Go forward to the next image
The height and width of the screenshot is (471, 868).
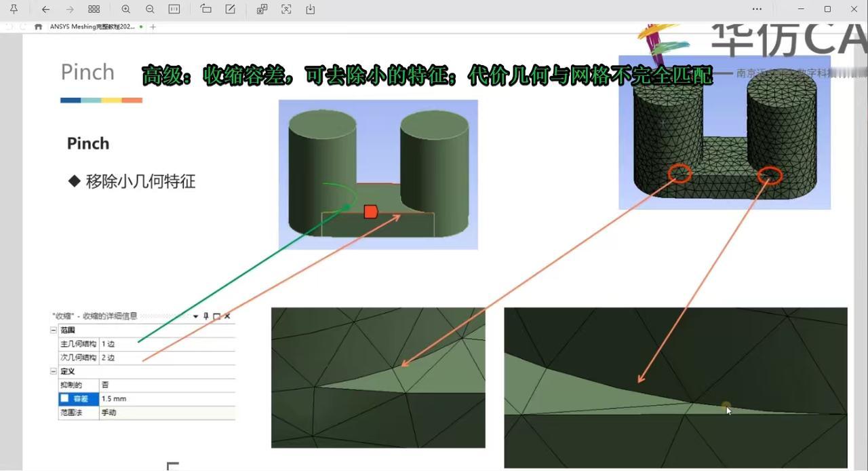pos(70,9)
